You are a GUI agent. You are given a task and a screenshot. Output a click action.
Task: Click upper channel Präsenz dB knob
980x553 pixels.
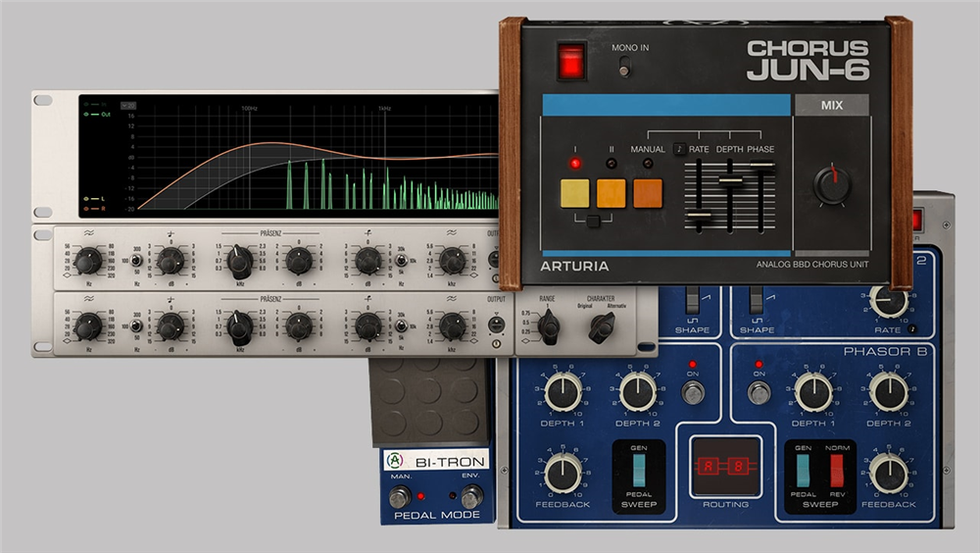coord(299,261)
